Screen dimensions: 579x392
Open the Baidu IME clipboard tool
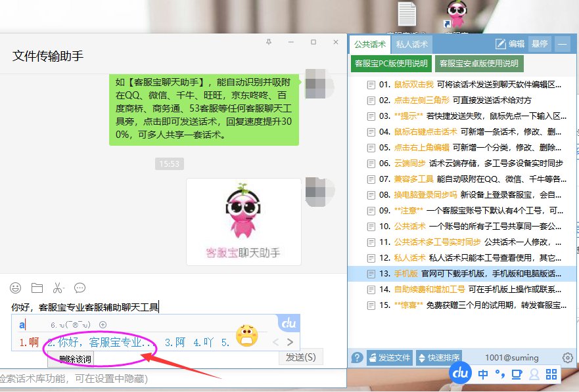(x=518, y=373)
